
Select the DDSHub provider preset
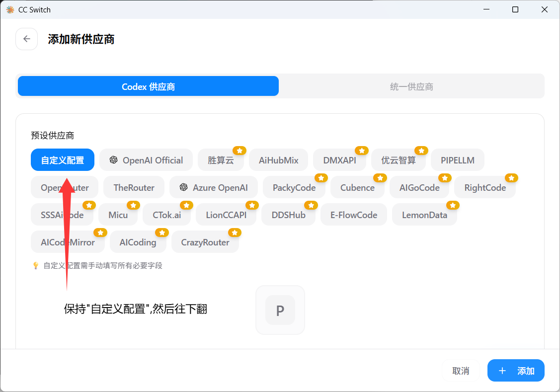point(289,215)
